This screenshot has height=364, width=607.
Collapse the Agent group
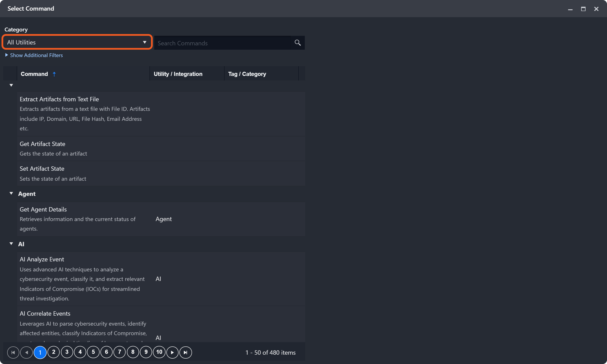(x=11, y=193)
